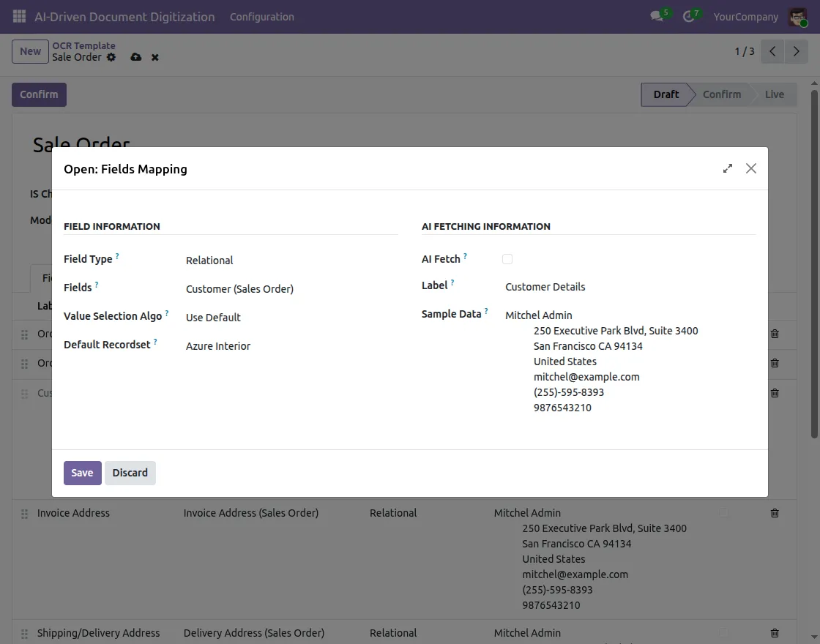Click the Save button in dialog
This screenshot has width=820, height=644.
tap(83, 473)
